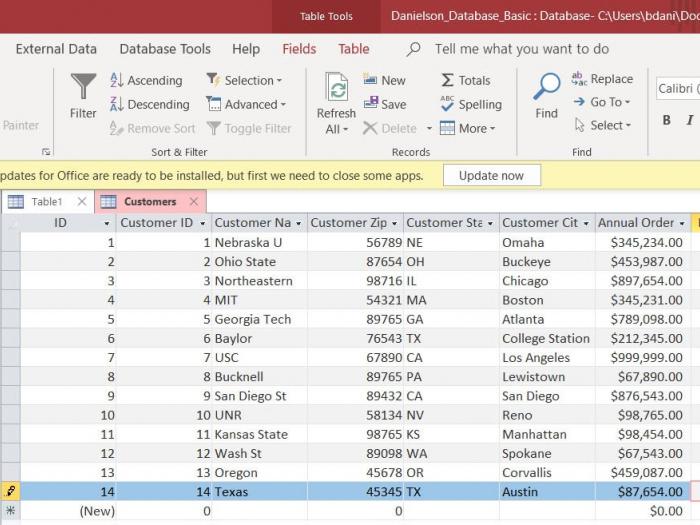Click the Update now button
This screenshot has height=525, width=700.
(492, 175)
